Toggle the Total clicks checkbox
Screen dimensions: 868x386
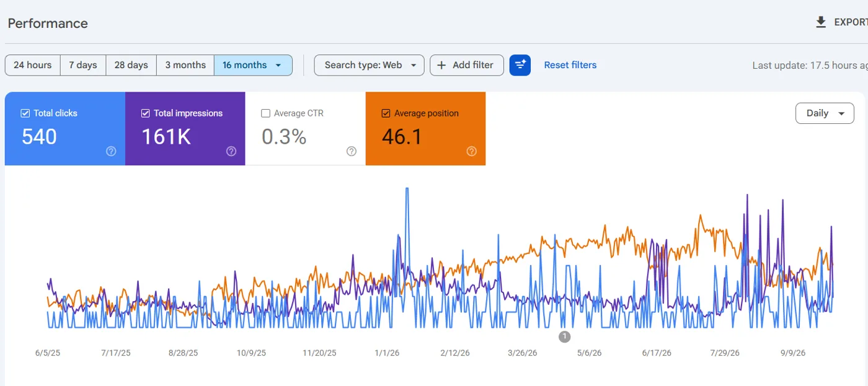pyautogui.click(x=25, y=113)
